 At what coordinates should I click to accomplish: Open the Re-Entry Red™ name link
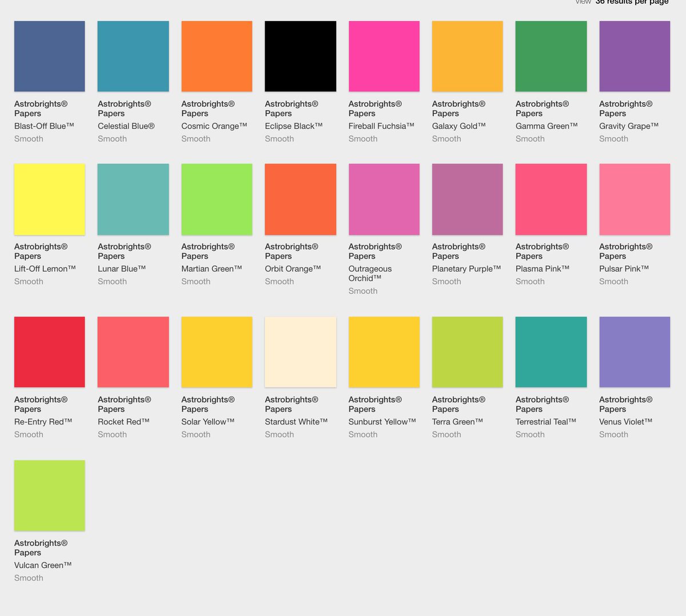(43, 422)
